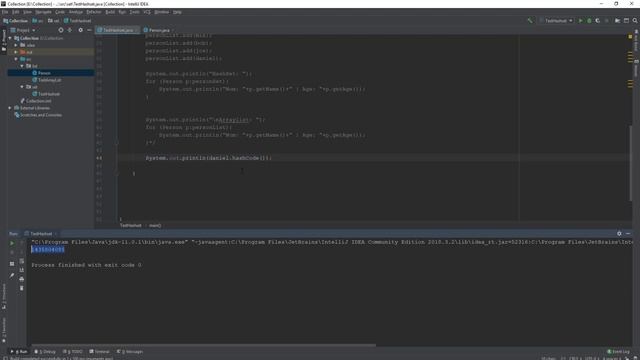
Task: Open Run panel settings gear
Action: (x=619, y=233)
